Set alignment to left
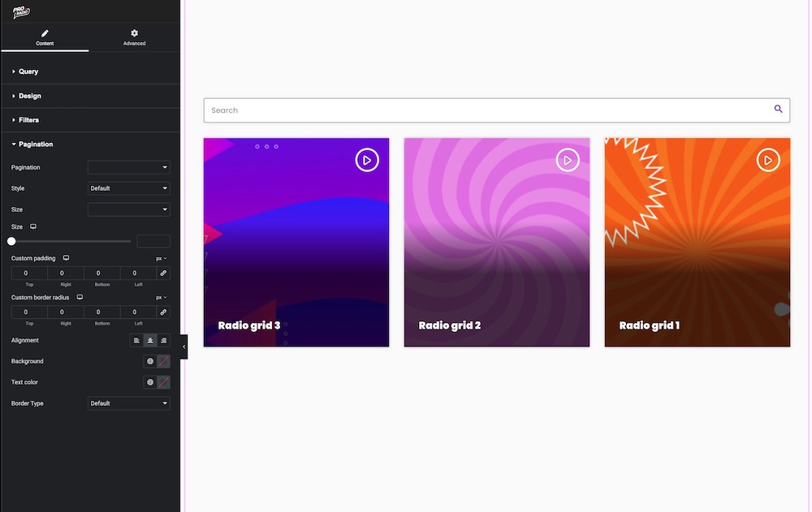Viewport: 812px width, 512px height. click(136, 341)
